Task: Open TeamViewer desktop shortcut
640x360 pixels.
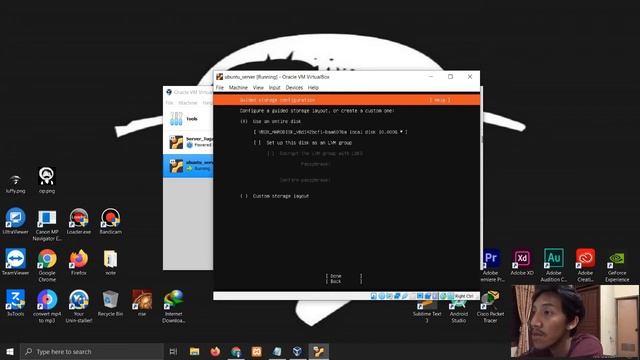Action: click(x=16, y=262)
